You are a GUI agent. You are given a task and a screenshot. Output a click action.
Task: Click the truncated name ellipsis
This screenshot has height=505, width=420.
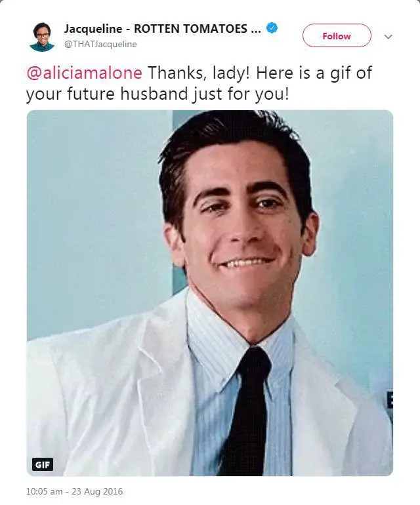(256, 29)
